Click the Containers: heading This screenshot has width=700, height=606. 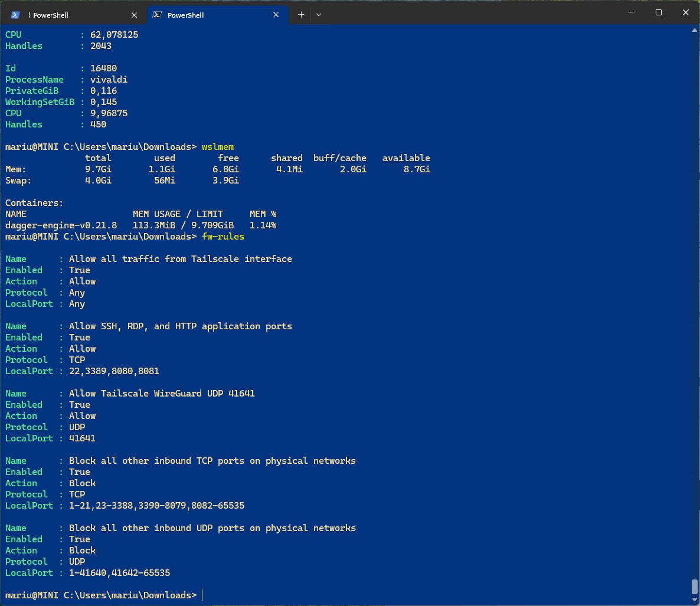pos(34,203)
